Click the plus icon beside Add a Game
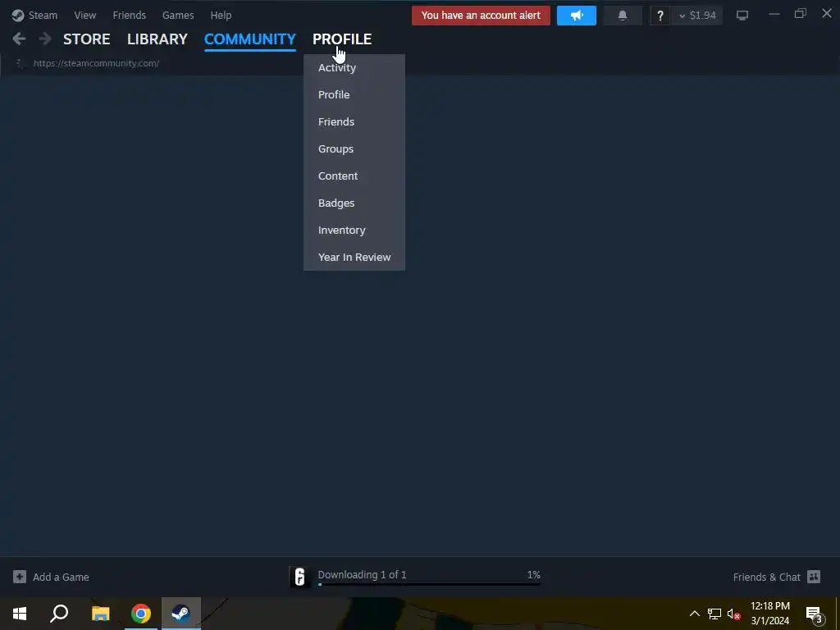This screenshot has height=630, width=840. click(x=20, y=577)
